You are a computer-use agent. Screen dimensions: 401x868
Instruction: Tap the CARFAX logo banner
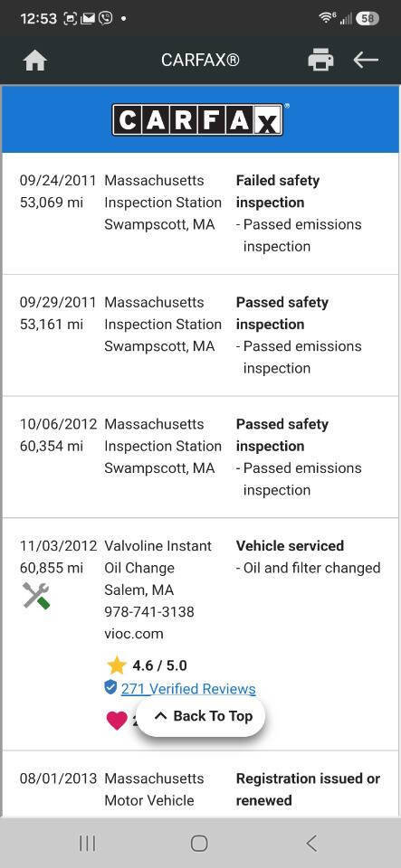200,119
